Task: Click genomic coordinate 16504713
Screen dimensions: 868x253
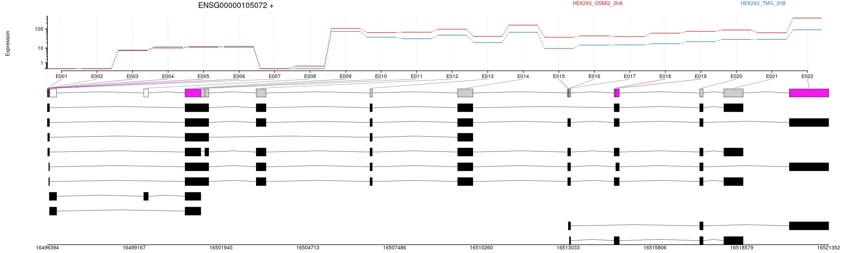Action: [308, 248]
